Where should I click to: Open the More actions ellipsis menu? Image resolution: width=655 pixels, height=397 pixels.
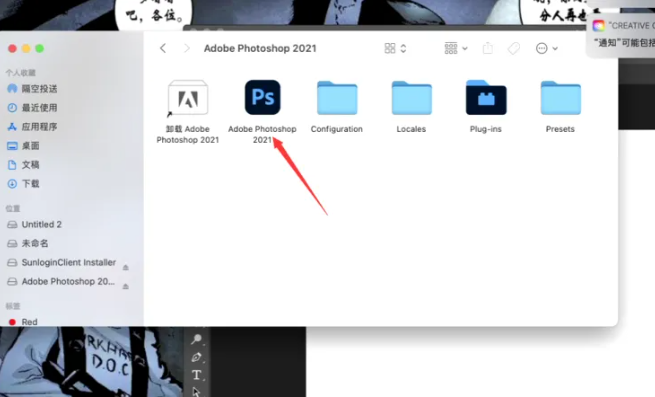coord(547,48)
